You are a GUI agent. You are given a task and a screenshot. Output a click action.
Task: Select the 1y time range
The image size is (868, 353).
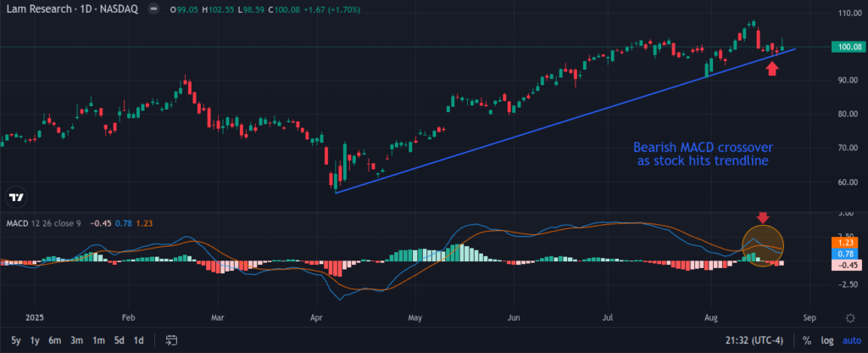click(x=34, y=340)
